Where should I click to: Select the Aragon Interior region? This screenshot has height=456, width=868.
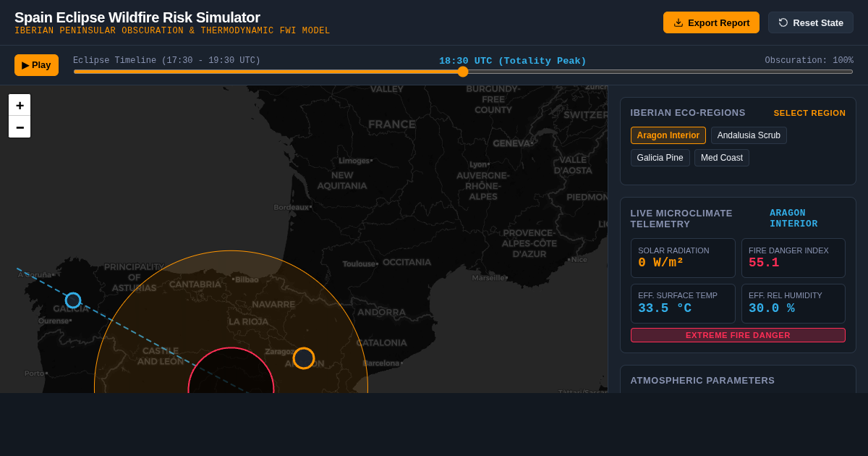(x=668, y=135)
